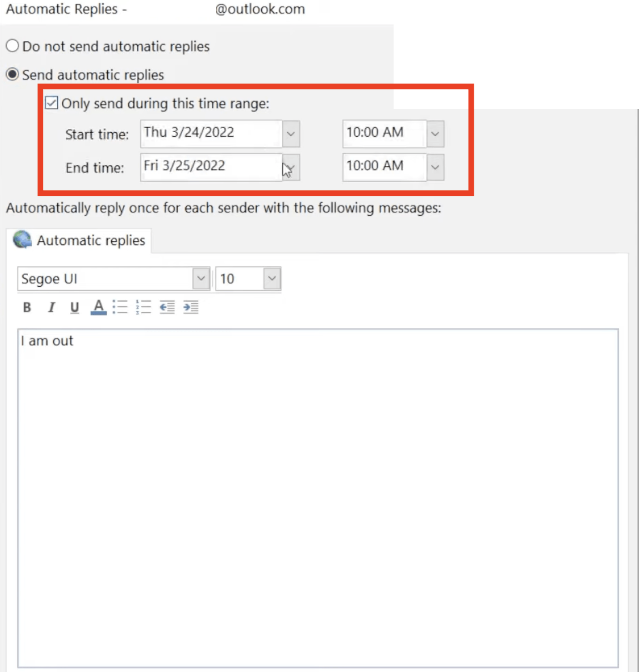Click the Fri 3/25/2022 end date field

pyautogui.click(x=211, y=167)
